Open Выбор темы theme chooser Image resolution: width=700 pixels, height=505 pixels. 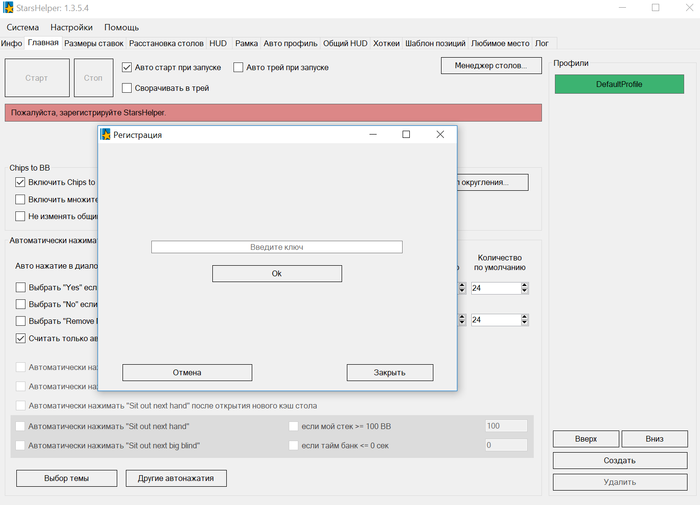pos(67,478)
